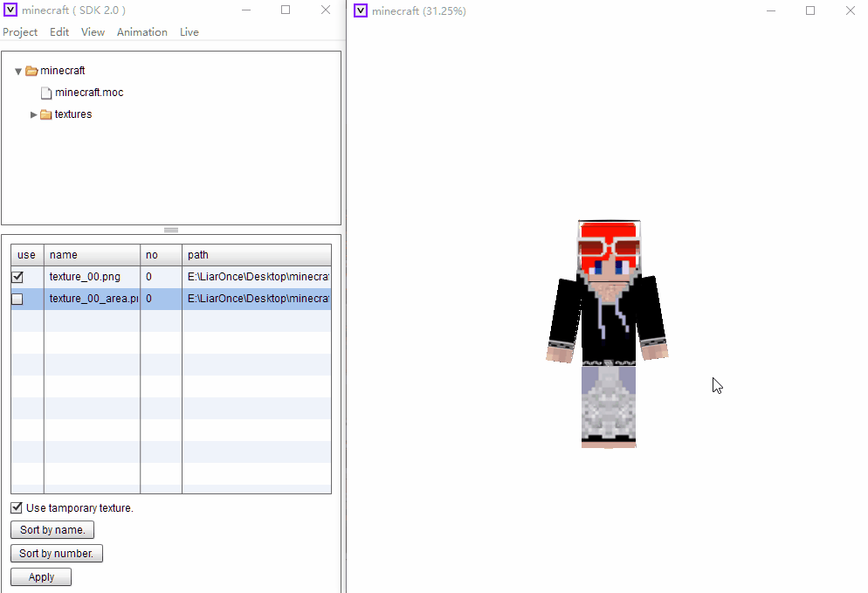Click the 'name' column header in the texture table
The width and height of the screenshot is (868, 593).
point(92,254)
